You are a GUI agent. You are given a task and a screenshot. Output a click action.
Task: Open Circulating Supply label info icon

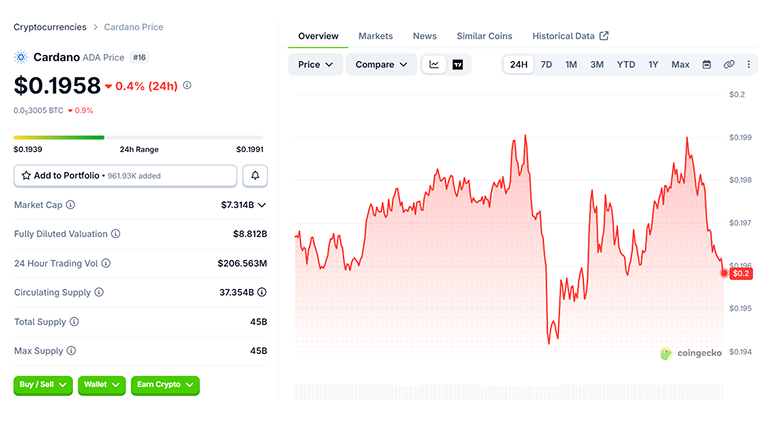point(99,292)
